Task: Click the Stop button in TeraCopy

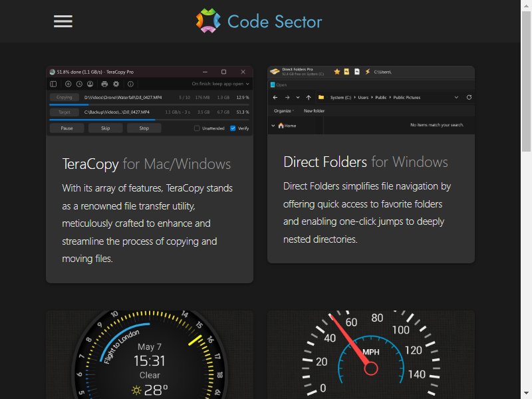Action: pyautogui.click(x=144, y=128)
